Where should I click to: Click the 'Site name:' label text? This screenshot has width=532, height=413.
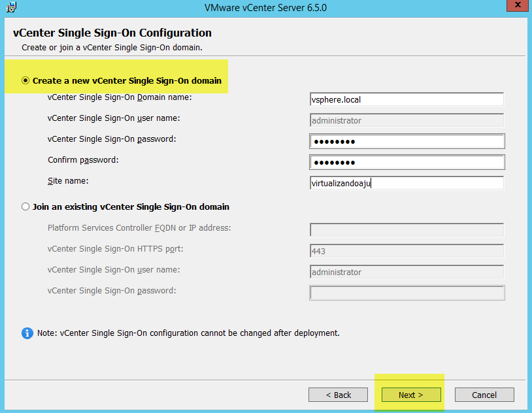pyautogui.click(x=68, y=180)
